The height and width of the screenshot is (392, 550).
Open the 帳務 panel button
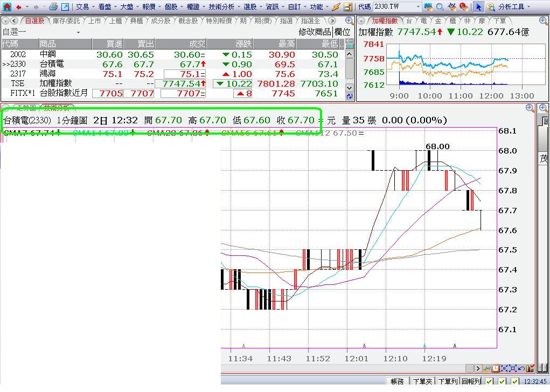[398, 381]
